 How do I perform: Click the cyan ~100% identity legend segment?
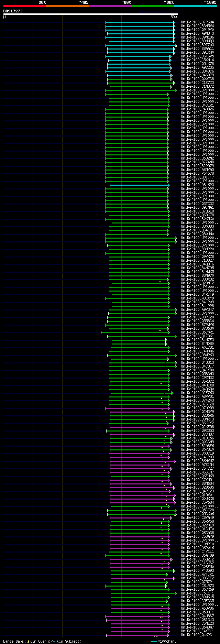coord(195,6)
